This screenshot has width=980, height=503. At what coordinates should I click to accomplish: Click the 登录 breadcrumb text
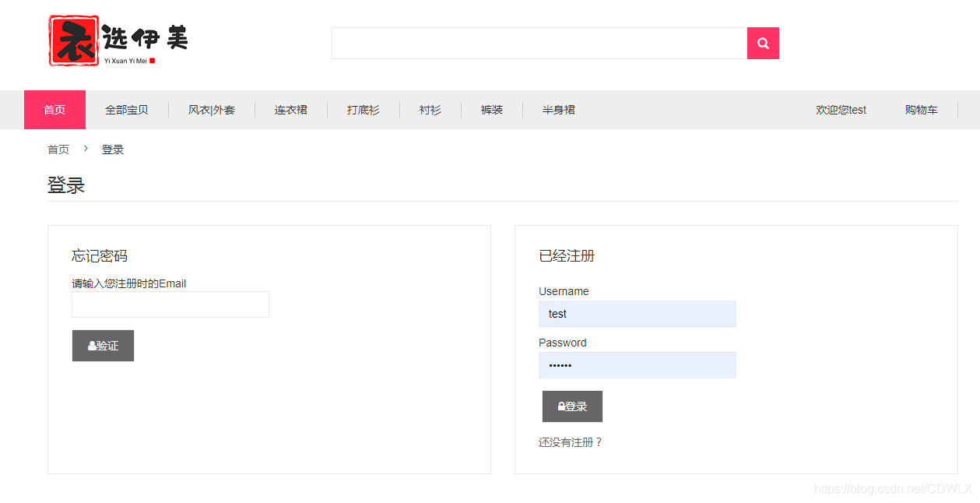click(113, 149)
